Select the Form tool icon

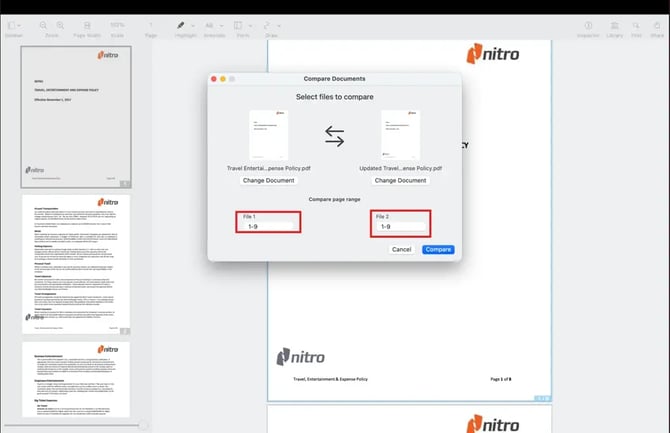pyautogui.click(x=238, y=26)
